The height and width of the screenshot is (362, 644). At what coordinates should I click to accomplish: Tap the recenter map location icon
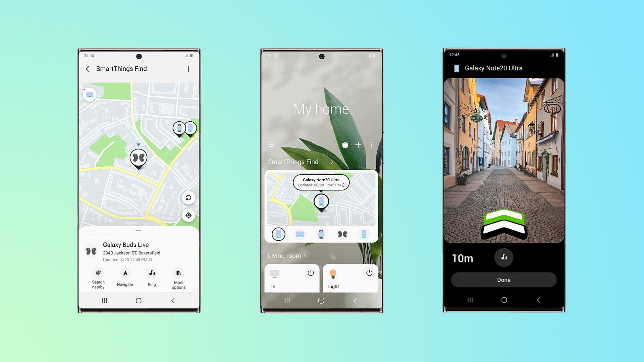(187, 215)
